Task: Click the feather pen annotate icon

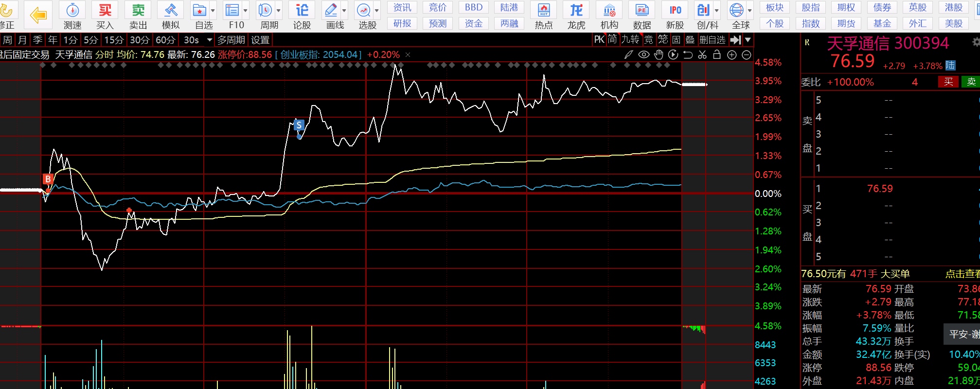Action: pos(629,55)
